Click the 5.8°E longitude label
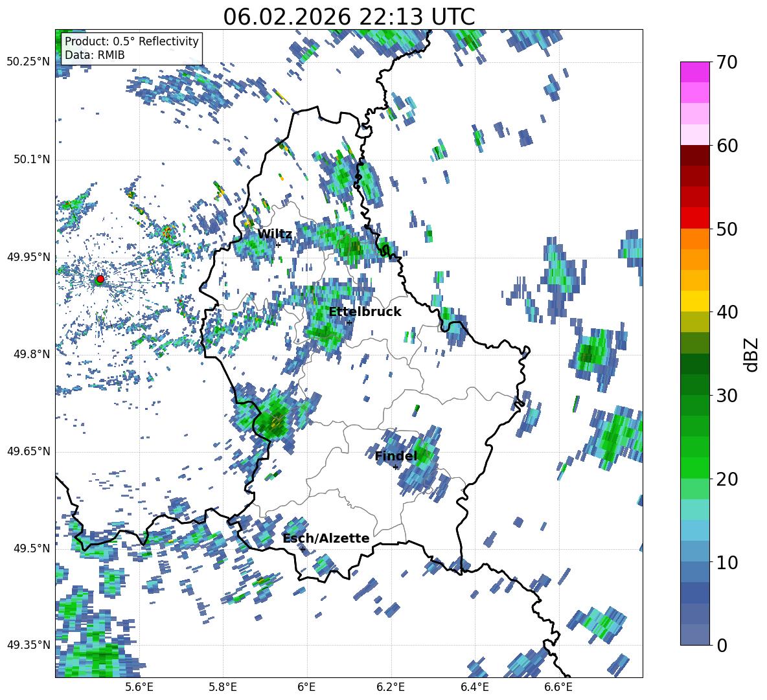 click(223, 687)
